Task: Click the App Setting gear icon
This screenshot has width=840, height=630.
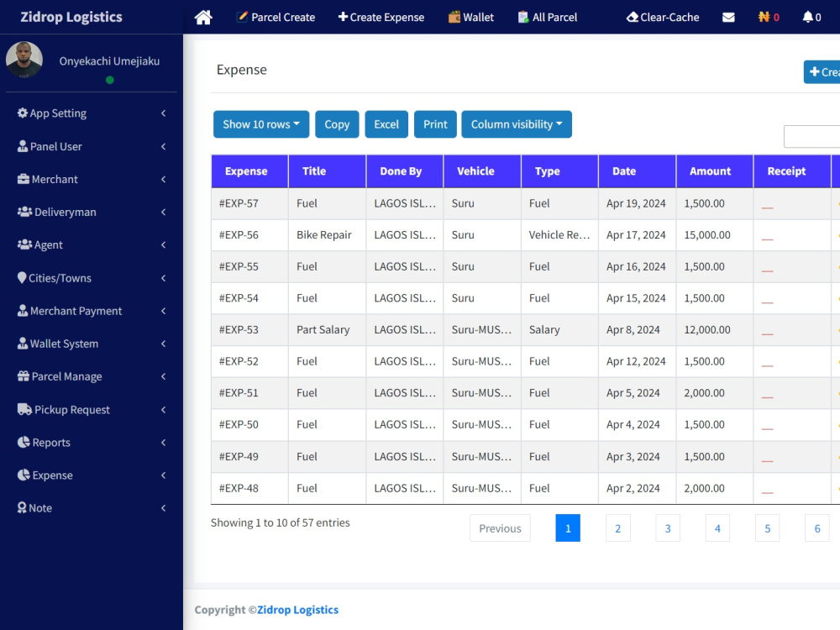Action: tap(23, 113)
